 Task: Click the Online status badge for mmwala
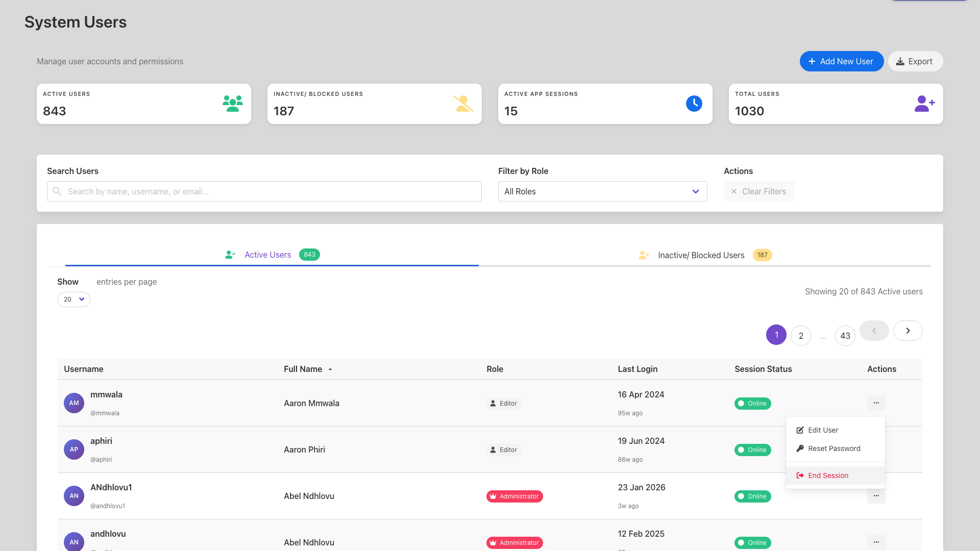[752, 404]
